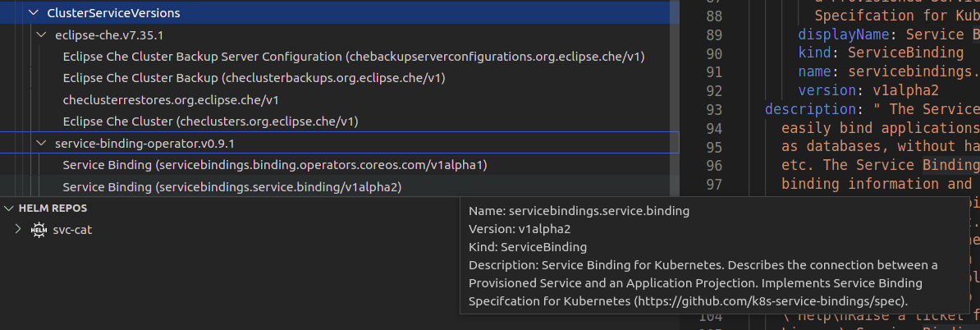Click the ClusterServiceVersions label
This screenshot has height=330, width=980.
(113, 14)
